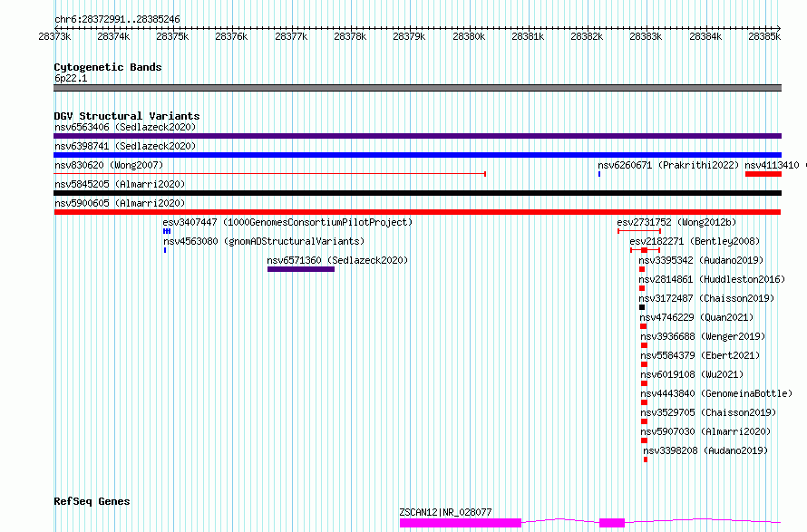Click the chr6:28372991..28385246 coordinates text
This screenshot has width=807, height=532.
click(x=117, y=20)
